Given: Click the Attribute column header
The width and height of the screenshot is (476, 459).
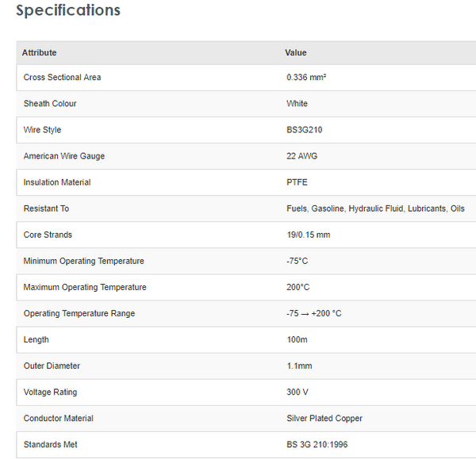Looking at the screenshot, I should (x=40, y=53).
